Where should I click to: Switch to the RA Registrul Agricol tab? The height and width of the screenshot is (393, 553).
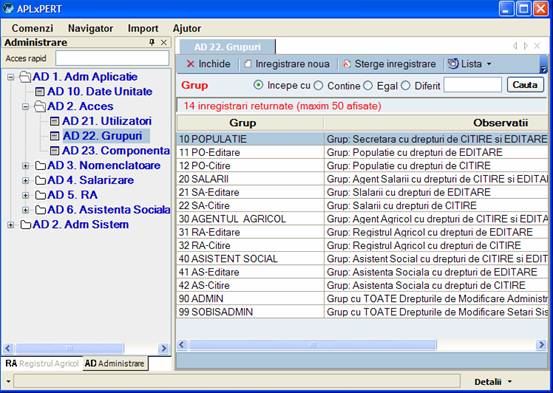[x=42, y=363]
